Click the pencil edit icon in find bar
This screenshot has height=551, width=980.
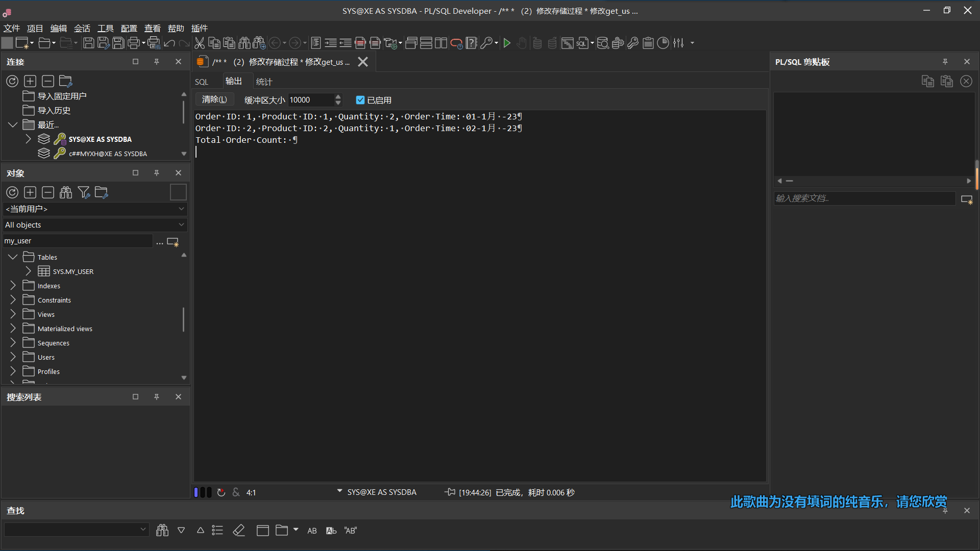click(239, 531)
